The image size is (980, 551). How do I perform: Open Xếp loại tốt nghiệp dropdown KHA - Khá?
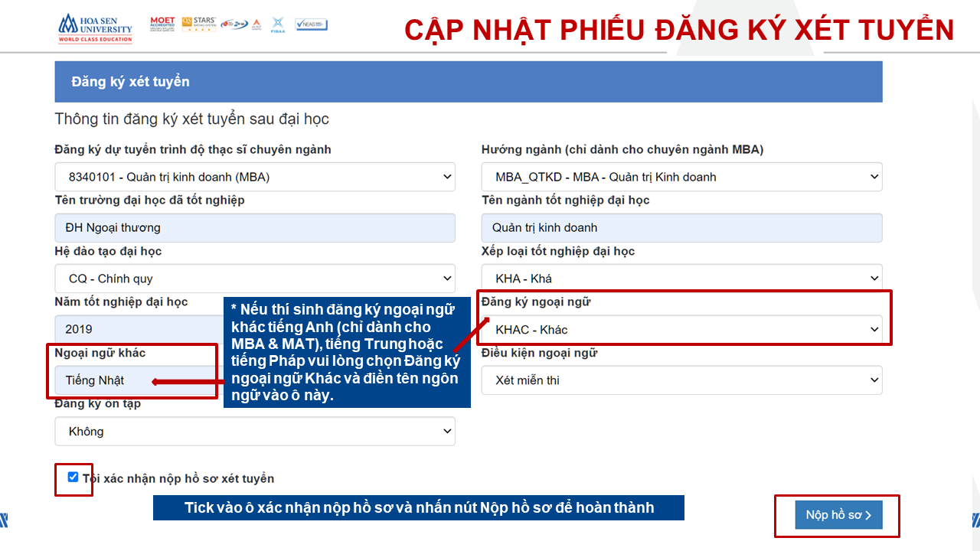681,277
